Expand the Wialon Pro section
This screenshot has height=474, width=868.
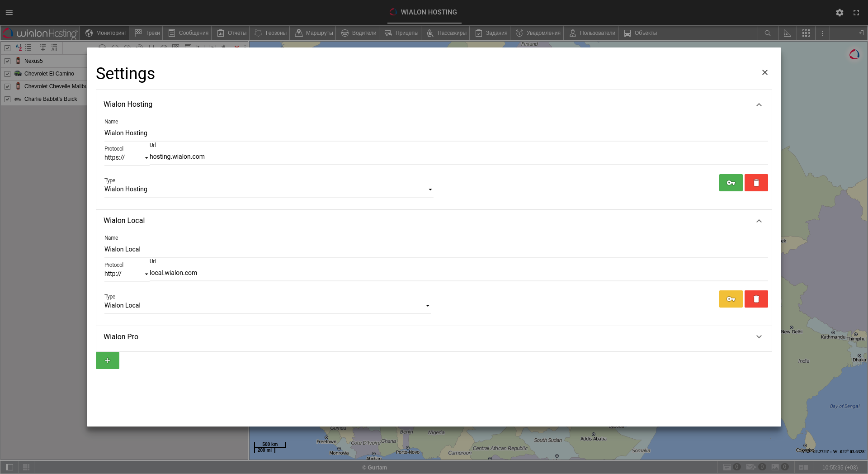point(759,337)
